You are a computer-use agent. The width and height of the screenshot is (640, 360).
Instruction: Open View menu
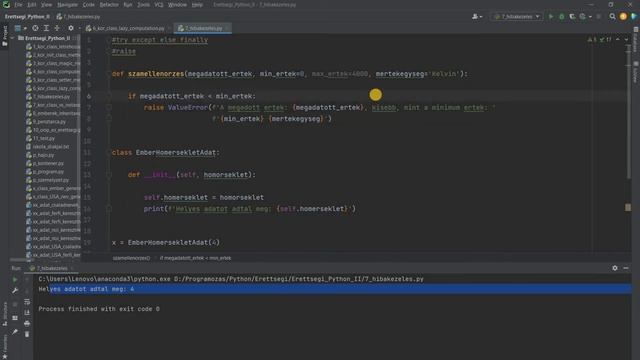click(x=47, y=5)
